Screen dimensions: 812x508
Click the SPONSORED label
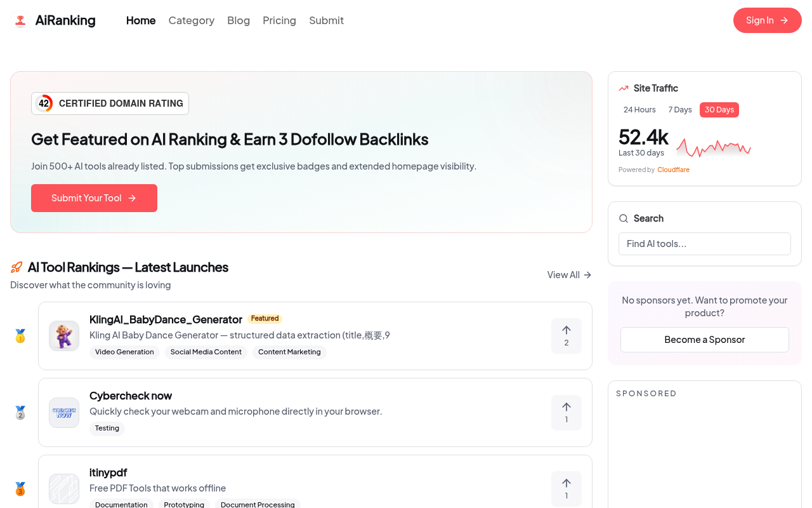click(646, 394)
